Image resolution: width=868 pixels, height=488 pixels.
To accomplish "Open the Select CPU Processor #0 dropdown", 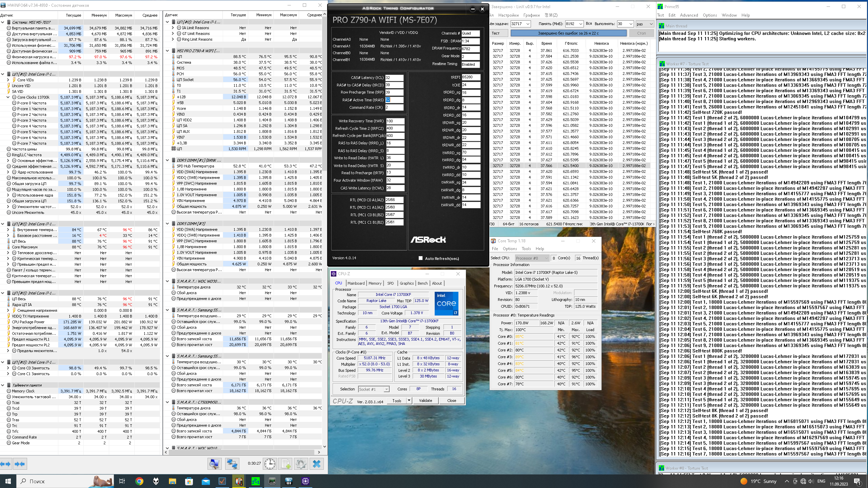I will click(x=531, y=258).
